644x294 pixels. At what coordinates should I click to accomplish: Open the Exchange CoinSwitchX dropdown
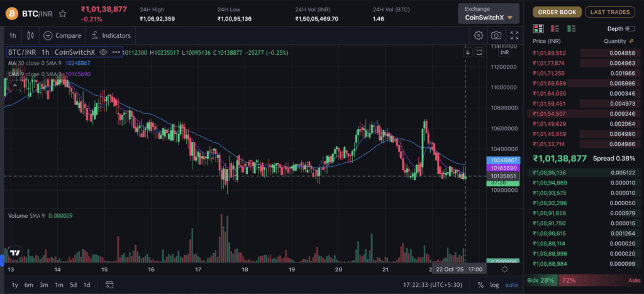click(488, 13)
